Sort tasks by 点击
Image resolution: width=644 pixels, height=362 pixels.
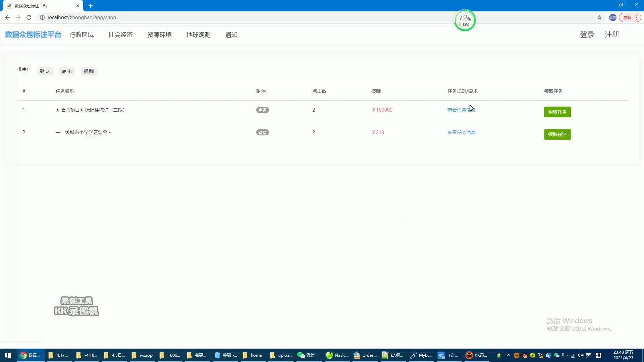point(67,71)
